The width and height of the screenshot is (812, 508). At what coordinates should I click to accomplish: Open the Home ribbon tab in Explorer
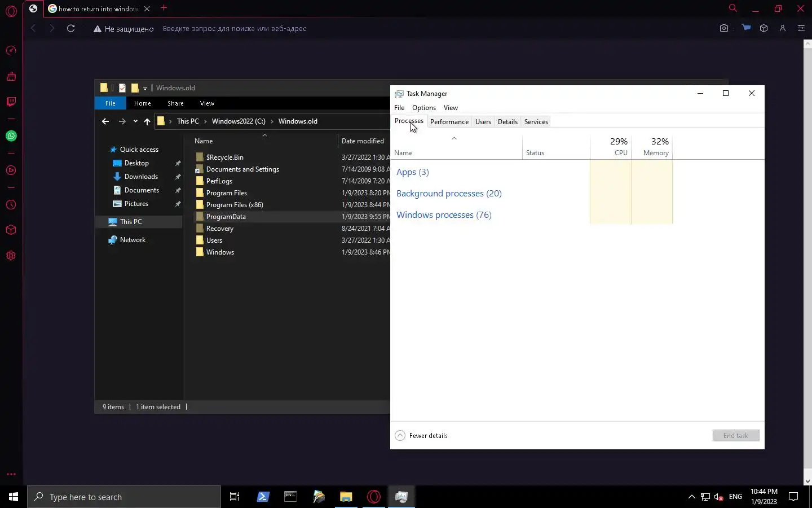142,103
